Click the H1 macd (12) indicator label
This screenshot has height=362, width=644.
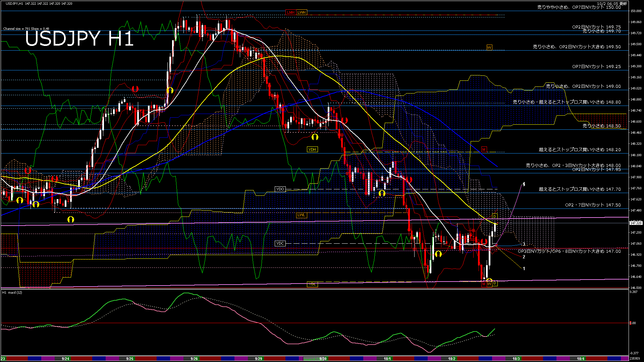point(12,293)
